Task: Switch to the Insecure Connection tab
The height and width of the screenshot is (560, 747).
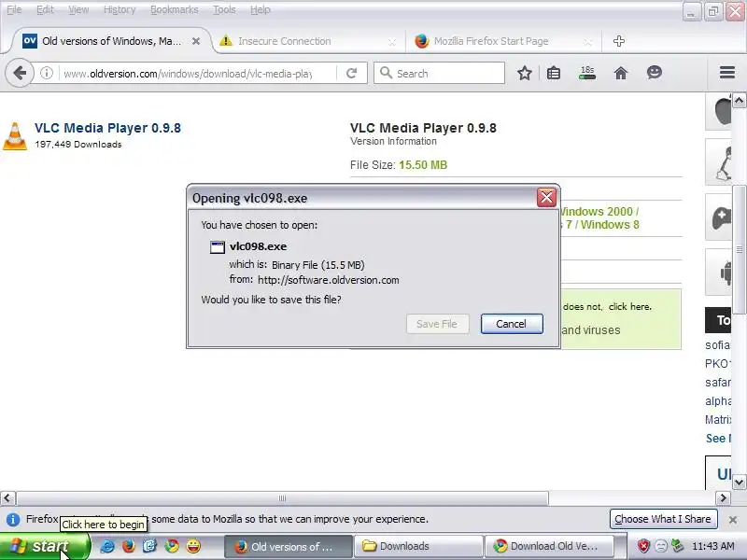Action: [308, 41]
